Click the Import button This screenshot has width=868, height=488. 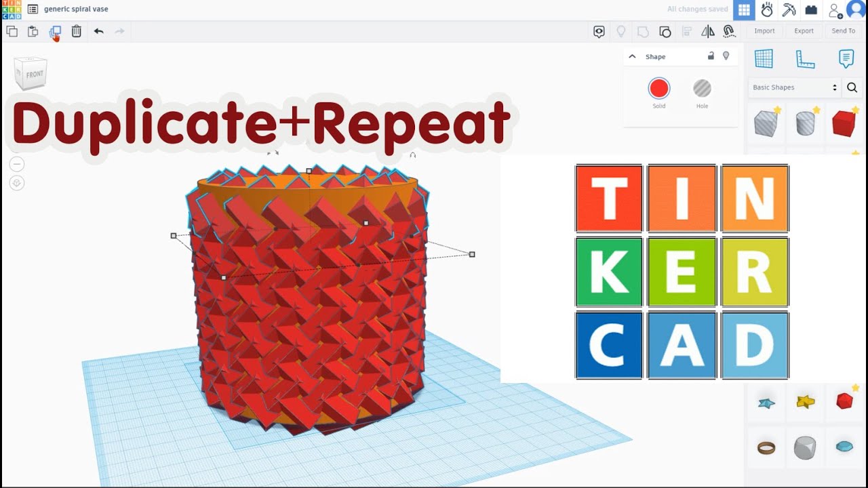764,31
